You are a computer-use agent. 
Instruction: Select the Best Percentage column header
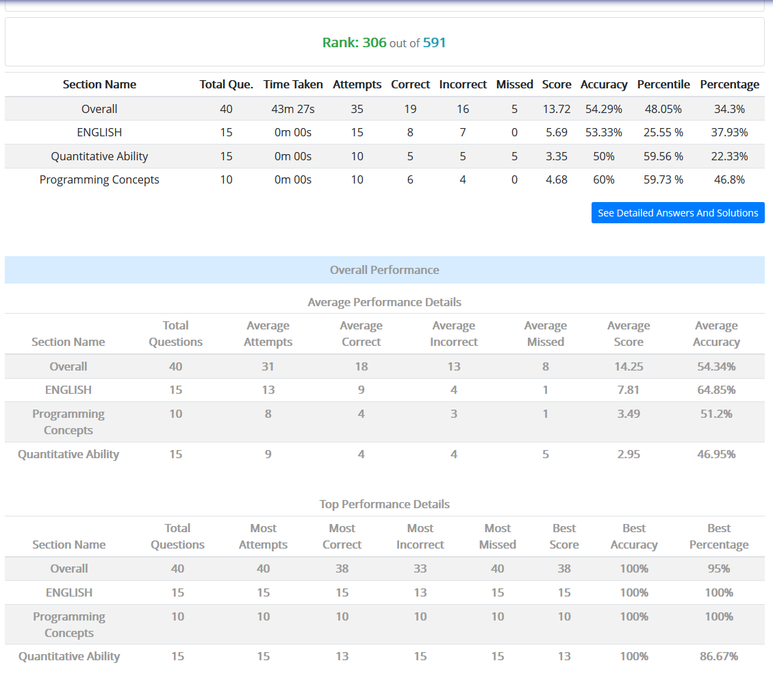click(x=718, y=536)
